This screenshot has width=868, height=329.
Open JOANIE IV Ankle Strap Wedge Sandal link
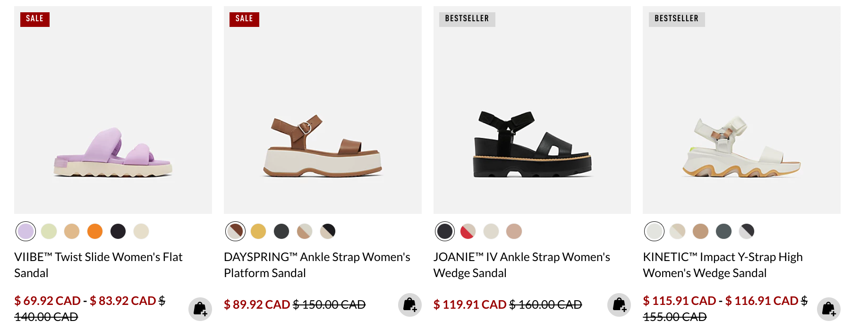522,265
